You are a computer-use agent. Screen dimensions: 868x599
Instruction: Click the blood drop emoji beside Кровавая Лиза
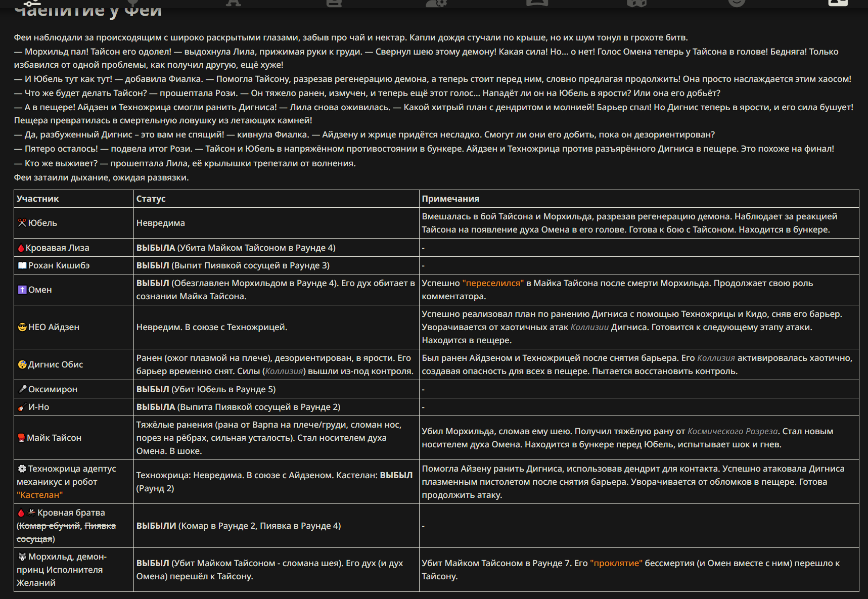21,248
